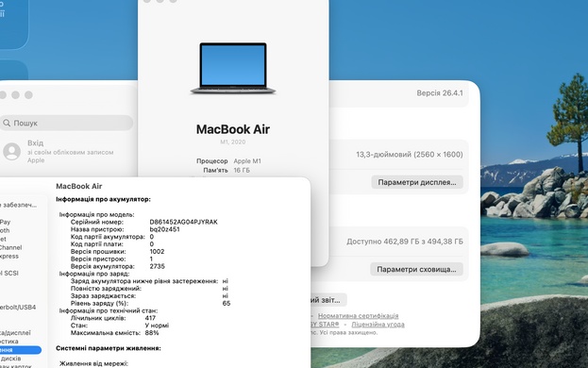
Task: Click the magnifier icon in the Пошук field
Action: tap(7, 123)
